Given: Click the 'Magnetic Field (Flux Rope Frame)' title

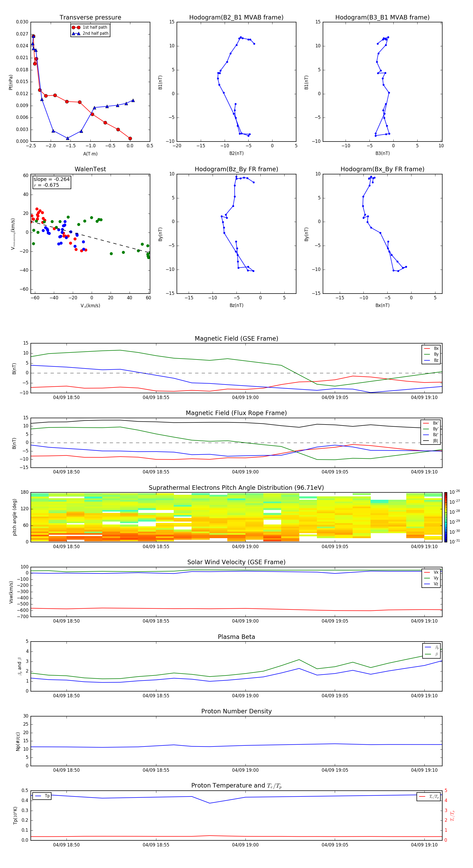Looking at the screenshot, I should coord(236,413).
